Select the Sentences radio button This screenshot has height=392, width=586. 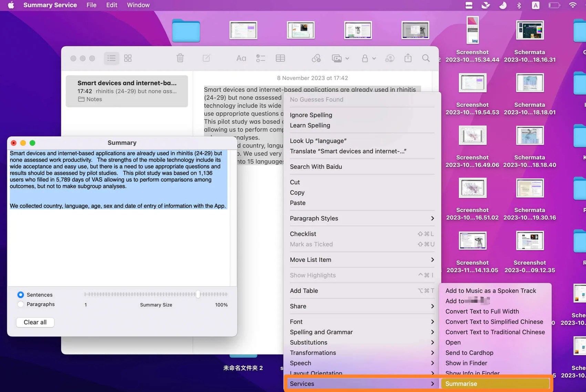pyautogui.click(x=20, y=295)
